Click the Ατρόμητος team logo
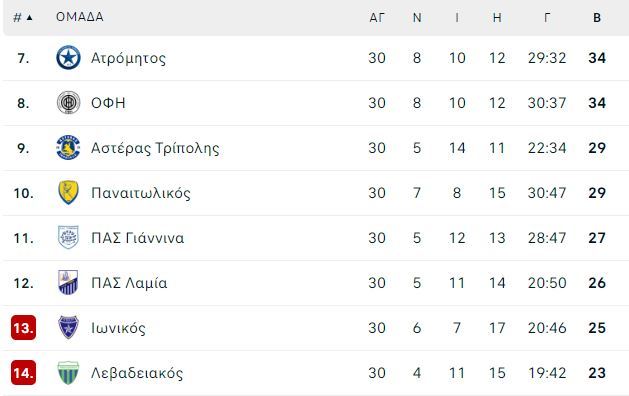The height and width of the screenshot is (396, 629). click(68, 58)
